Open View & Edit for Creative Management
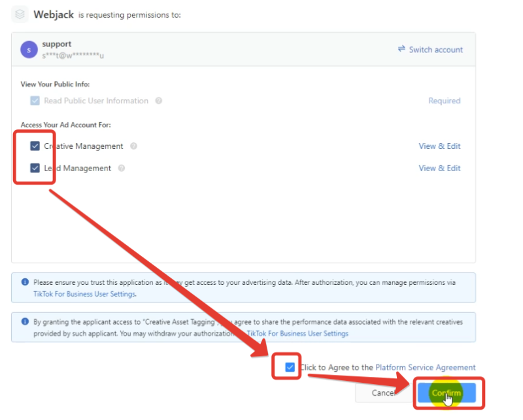Viewport: 523px width, 420px height. [x=439, y=146]
